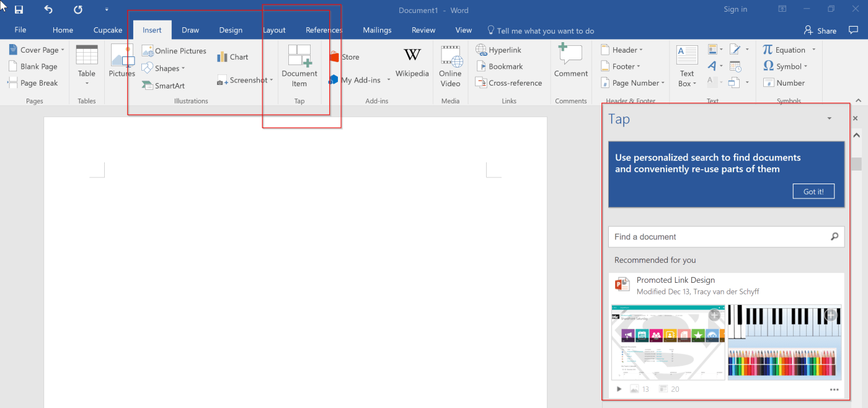This screenshot has height=408, width=868.
Task: Click the Document Item icon in Tap group
Action: (x=299, y=56)
